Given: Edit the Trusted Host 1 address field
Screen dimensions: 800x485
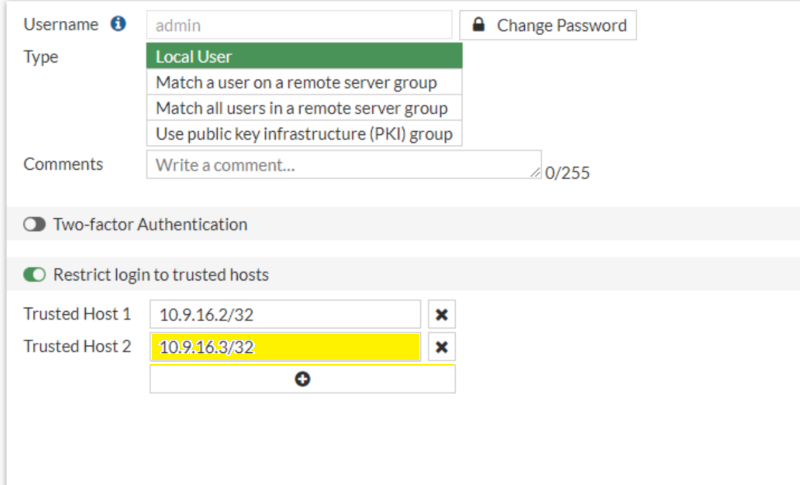Looking at the screenshot, I should [x=285, y=315].
